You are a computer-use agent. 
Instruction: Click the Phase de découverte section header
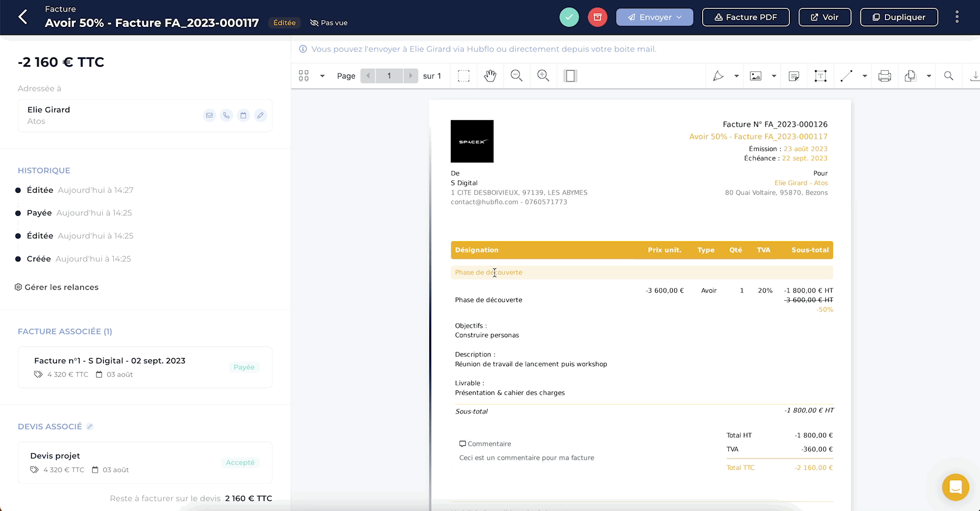tap(642, 273)
